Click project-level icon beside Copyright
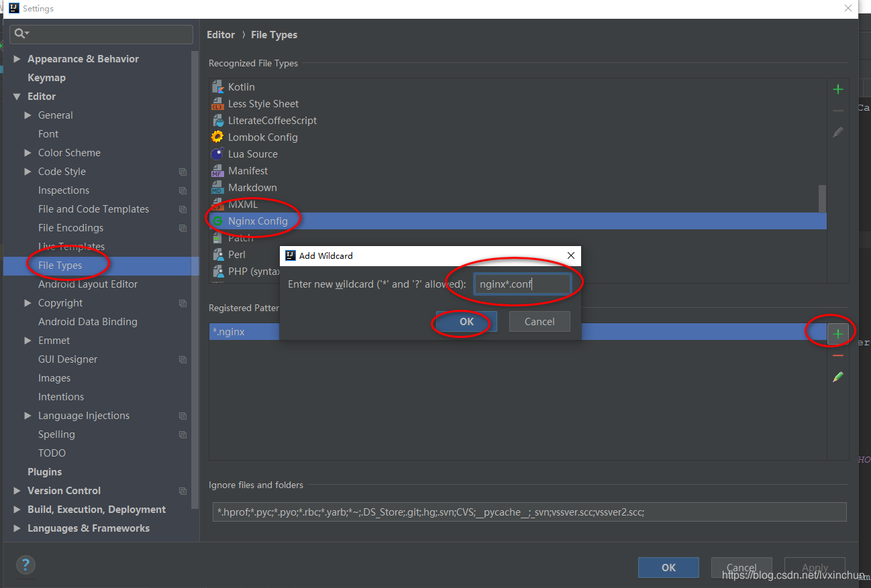The height and width of the screenshot is (588, 871). point(183,303)
